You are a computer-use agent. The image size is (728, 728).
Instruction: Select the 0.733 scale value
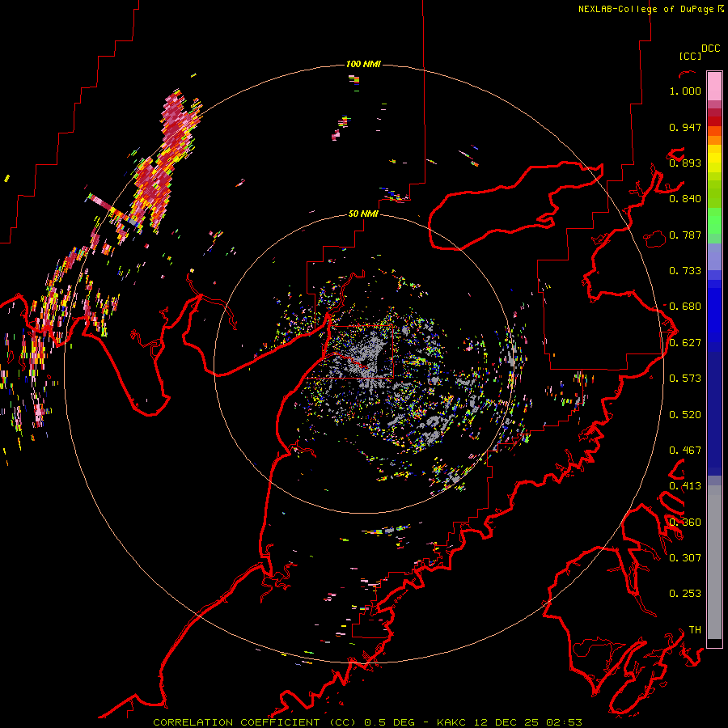[x=685, y=271]
